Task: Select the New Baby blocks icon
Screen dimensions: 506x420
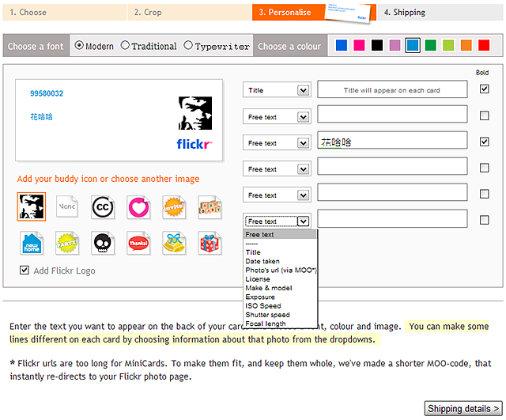Action: click(x=210, y=207)
